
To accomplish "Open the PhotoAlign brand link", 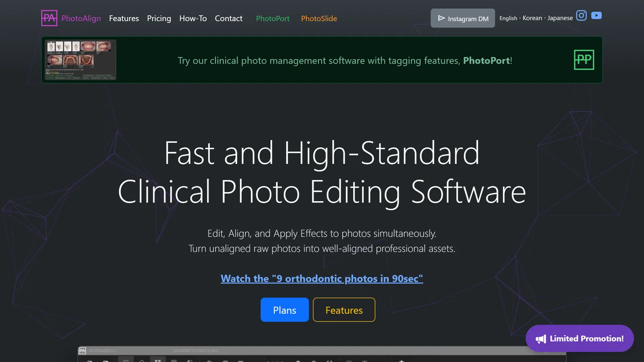I will (x=81, y=18).
